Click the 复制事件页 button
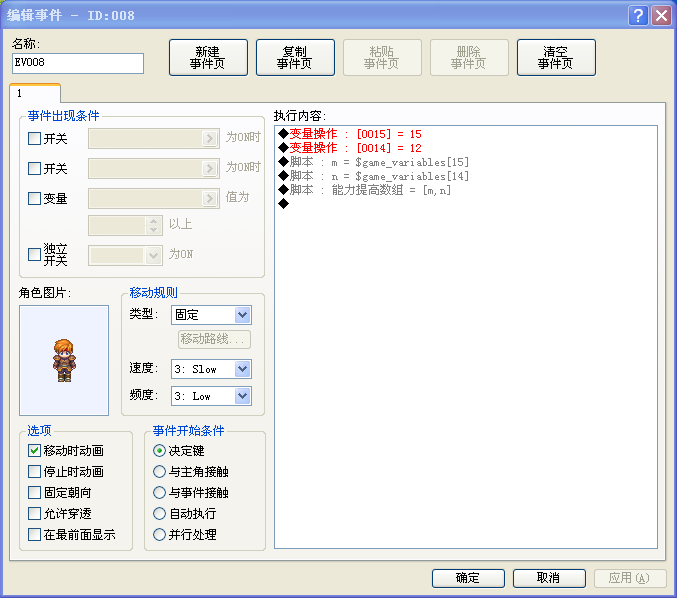The width and height of the screenshot is (677, 598). coord(295,57)
